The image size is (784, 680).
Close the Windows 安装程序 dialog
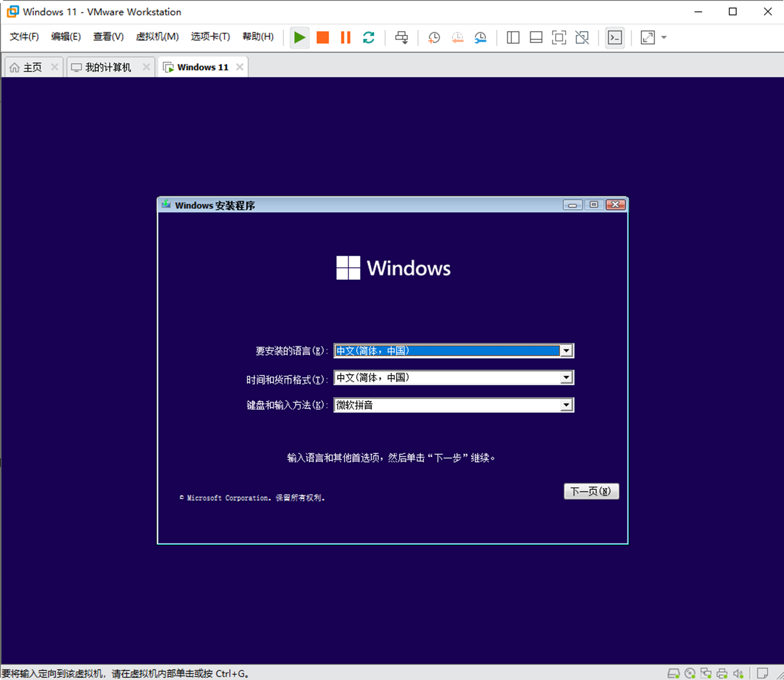(615, 205)
